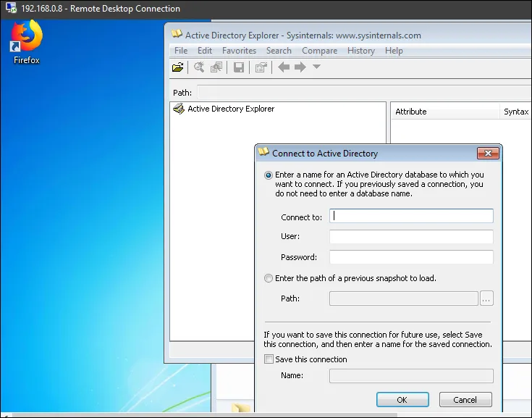Open the Help menu
The width and height of the screenshot is (532, 418).
(394, 51)
